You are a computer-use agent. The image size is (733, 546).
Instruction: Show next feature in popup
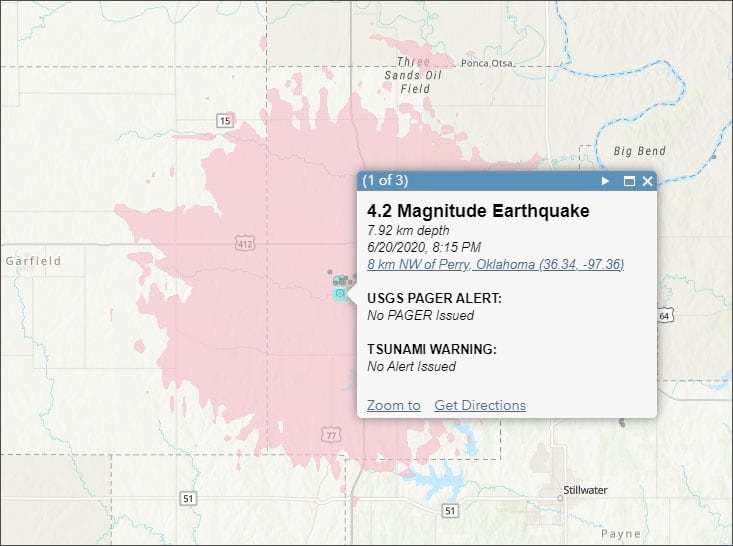click(x=605, y=181)
